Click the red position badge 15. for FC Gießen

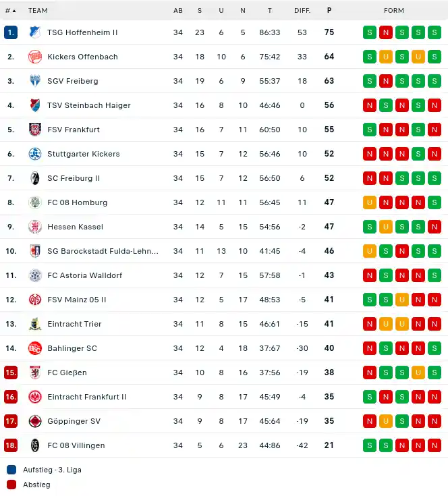[x=11, y=373]
